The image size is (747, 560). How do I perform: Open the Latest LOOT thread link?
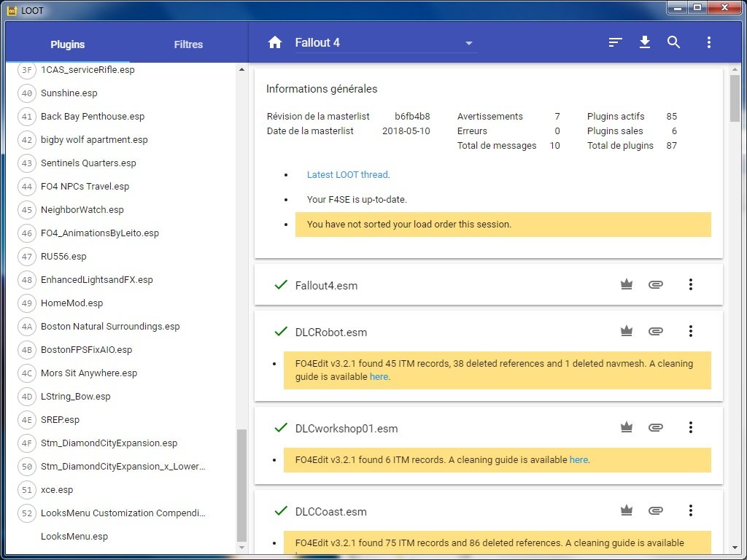tap(348, 175)
